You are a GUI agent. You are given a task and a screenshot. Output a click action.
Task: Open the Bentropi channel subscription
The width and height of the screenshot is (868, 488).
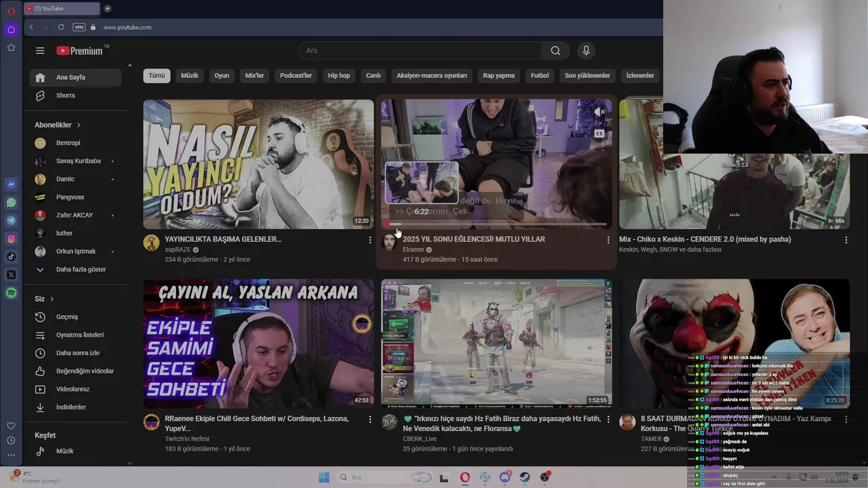point(75,143)
